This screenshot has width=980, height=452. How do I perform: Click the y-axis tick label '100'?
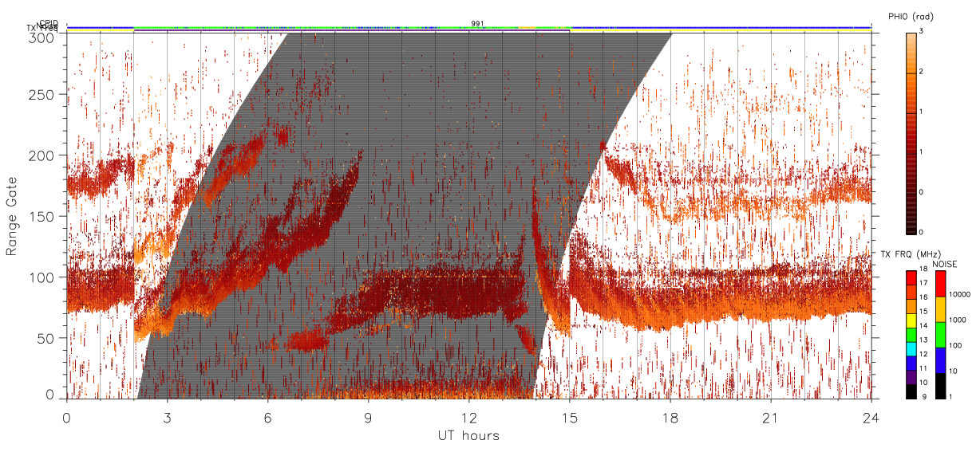pyautogui.click(x=44, y=277)
